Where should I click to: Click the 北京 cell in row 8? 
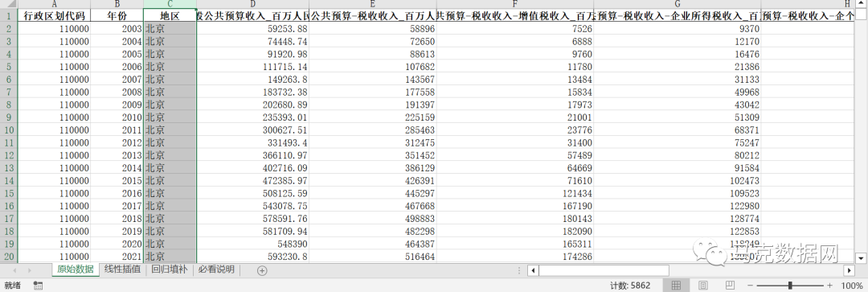170,104
